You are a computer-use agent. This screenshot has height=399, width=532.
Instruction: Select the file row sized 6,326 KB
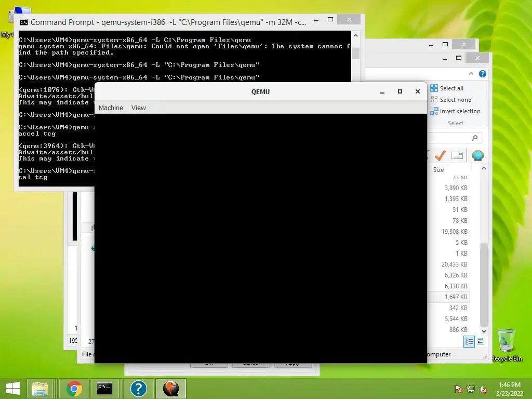pyautogui.click(x=449, y=275)
